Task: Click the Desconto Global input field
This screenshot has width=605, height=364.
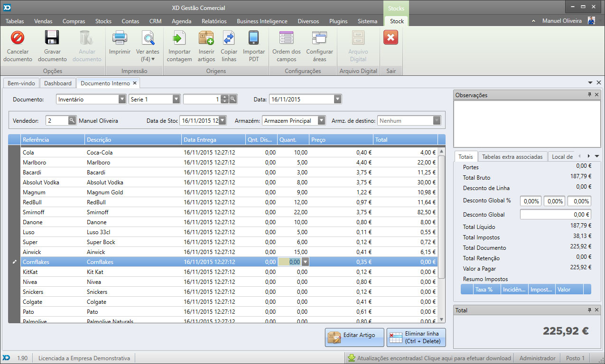Action: 555,215
